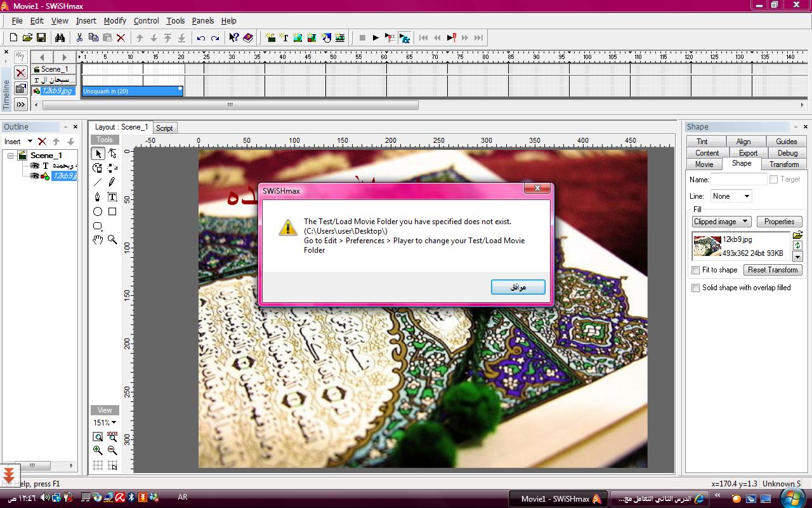This screenshot has height=508, width=812.
Task: Click the Undo arrow in toolbar
Action: click(201, 38)
